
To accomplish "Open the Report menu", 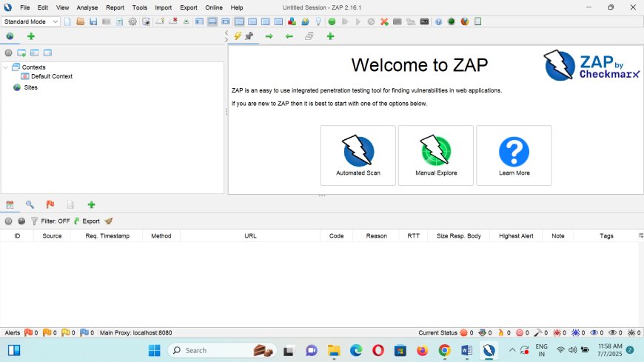I will click(x=115, y=7).
